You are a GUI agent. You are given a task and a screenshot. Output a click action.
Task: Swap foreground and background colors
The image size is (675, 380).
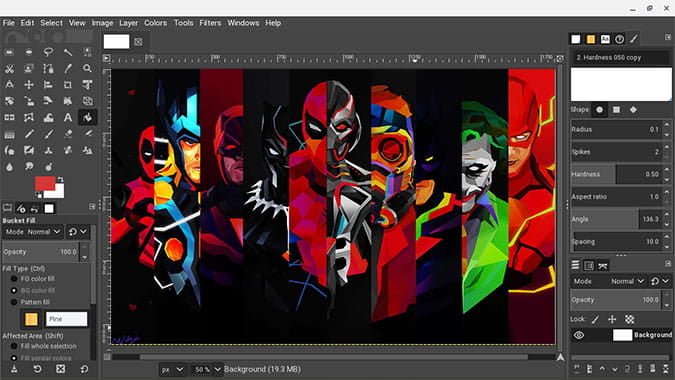[x=61, y=179]
